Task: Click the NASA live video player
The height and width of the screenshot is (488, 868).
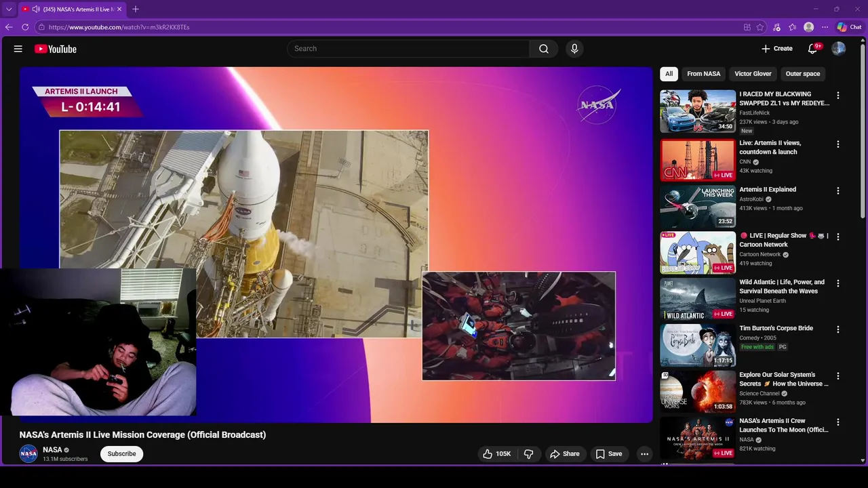Action: (x=336, y=245)
